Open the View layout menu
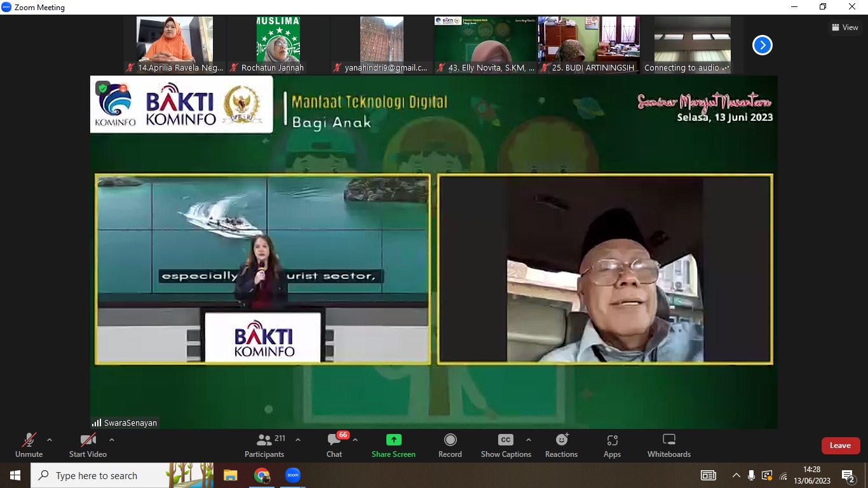This screenshot has height=488, width=868. click(x=845, y=27)
